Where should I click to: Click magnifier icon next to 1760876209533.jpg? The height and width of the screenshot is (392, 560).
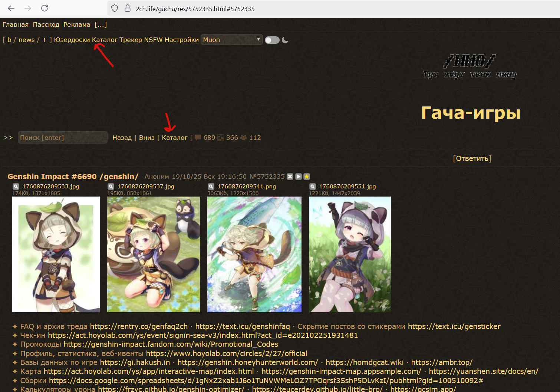[16, 187]
